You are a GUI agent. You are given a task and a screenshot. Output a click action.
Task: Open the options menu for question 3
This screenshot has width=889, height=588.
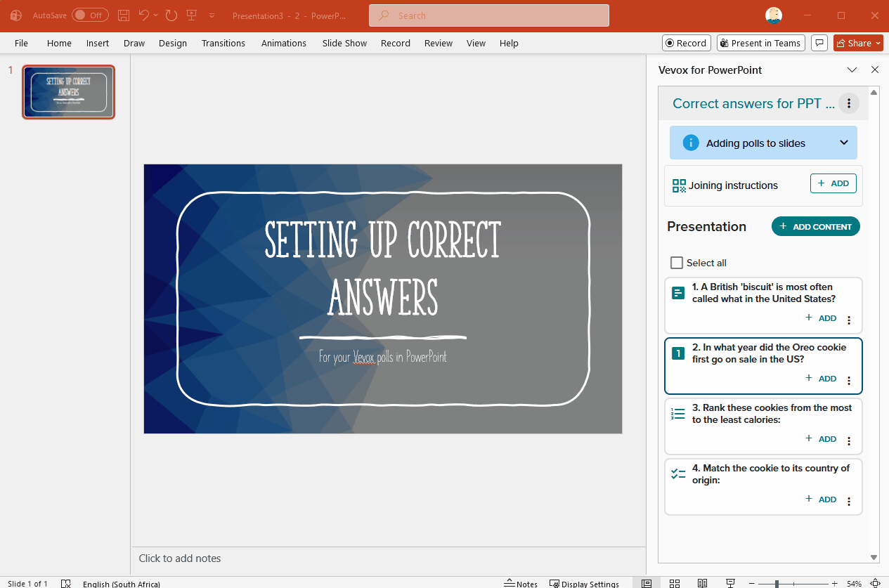tap(849, 441)
